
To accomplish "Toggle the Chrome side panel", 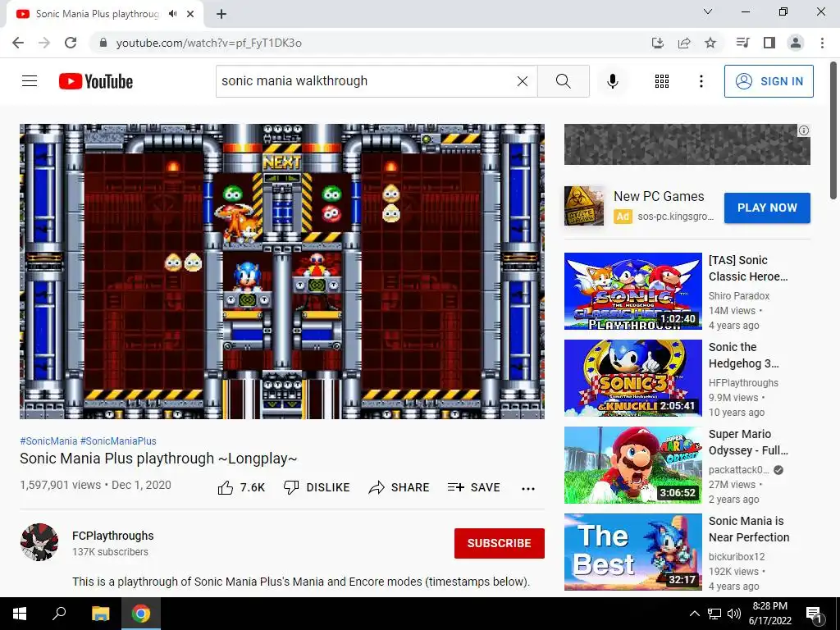I will coord(769,43).
